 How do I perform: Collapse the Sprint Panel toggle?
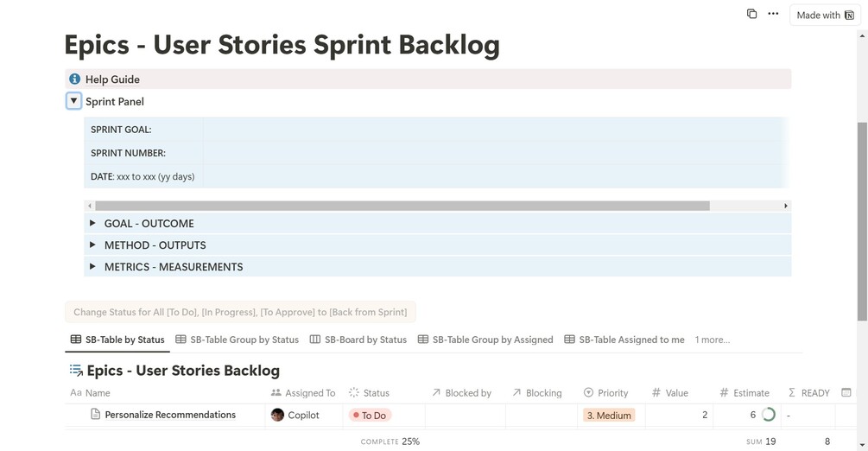coord(74,101)
